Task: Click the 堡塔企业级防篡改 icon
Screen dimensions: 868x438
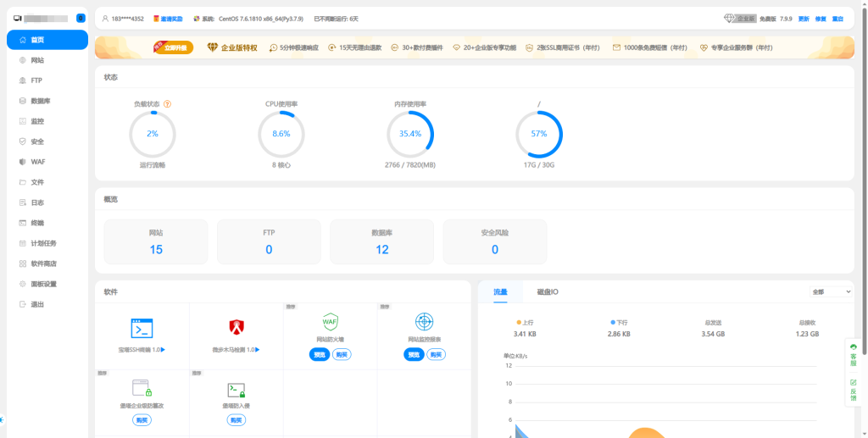Action: (x=142, y=389)
